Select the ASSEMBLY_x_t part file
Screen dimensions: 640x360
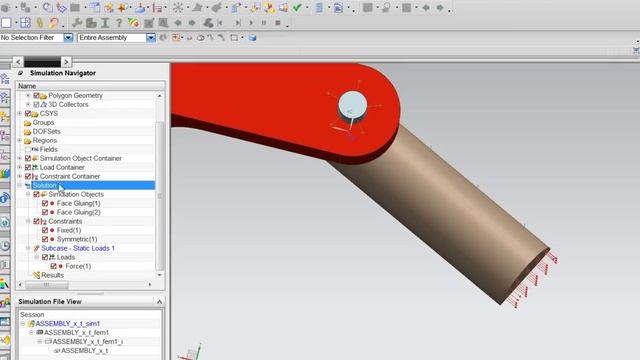[84, 351]
